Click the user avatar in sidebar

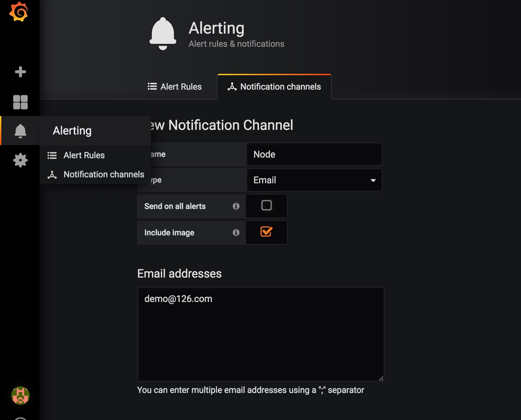20,395
